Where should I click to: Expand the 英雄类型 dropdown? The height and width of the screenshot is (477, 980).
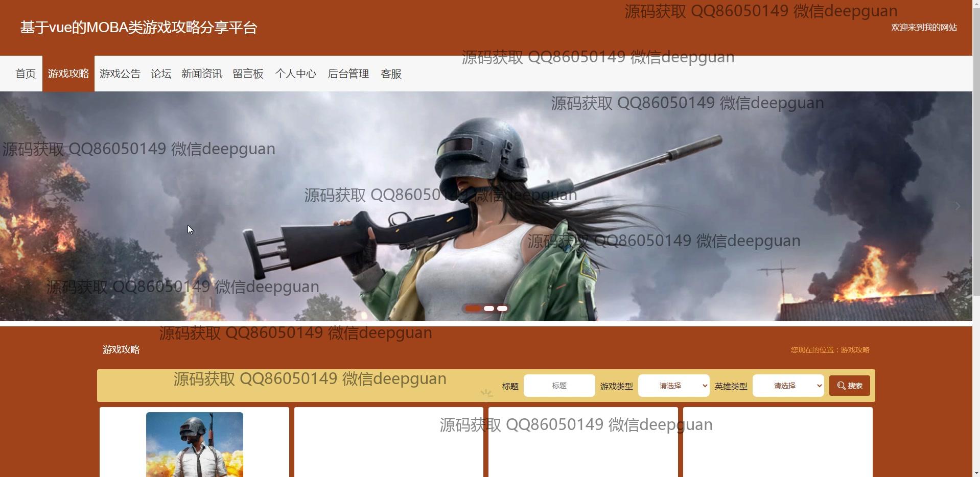click(x=788, y=386)
